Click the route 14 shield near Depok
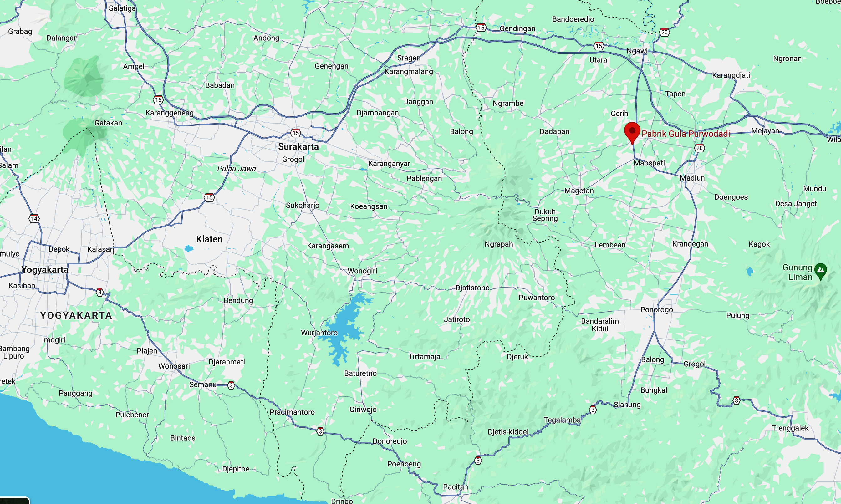Screen dimensions: 841x504 pos(34,219)
